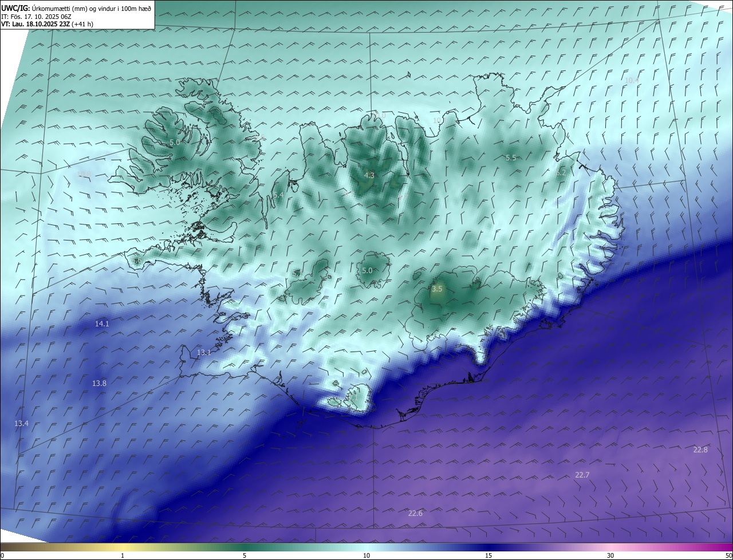Click the 5.5 value label
The image size is (733, 560).
click(x=511, y=157)
